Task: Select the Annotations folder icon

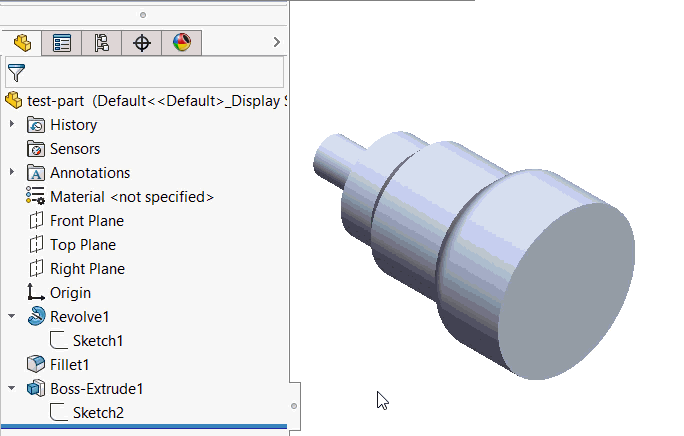Action: click(x=36, y=173)
